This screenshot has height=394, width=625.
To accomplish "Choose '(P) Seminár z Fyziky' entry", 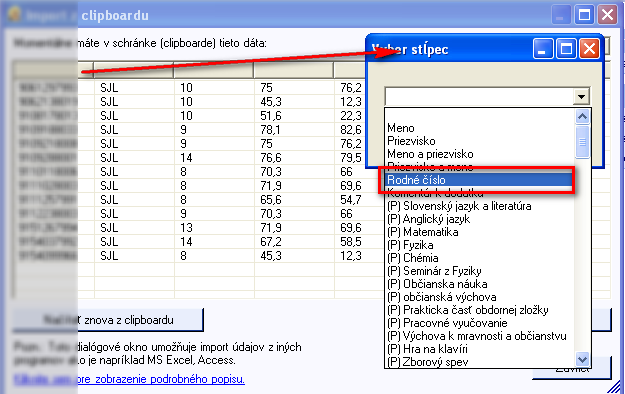I will coord(434,271).
